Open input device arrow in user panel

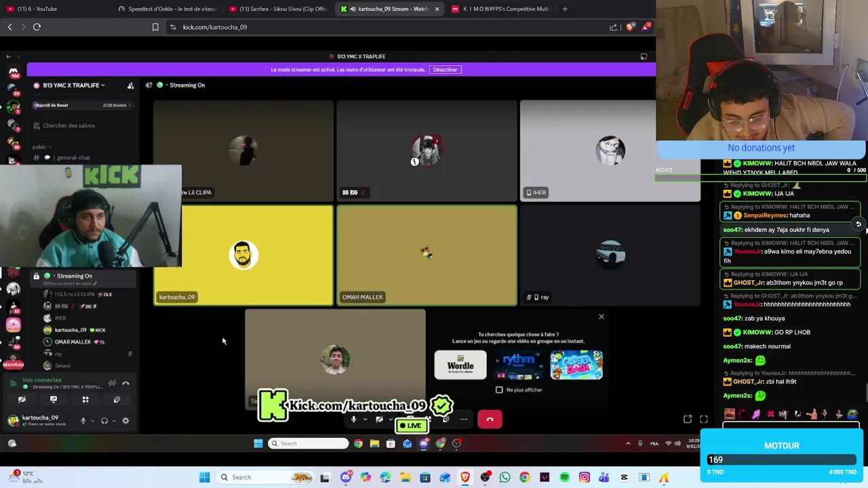coord(92,421)
